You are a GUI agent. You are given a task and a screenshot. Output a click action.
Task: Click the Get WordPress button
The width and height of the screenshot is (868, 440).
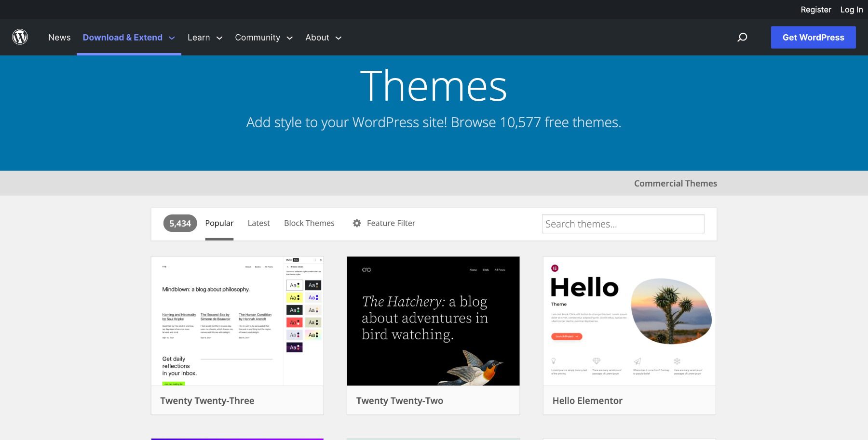pyautogui.click(x=813, y=37)
